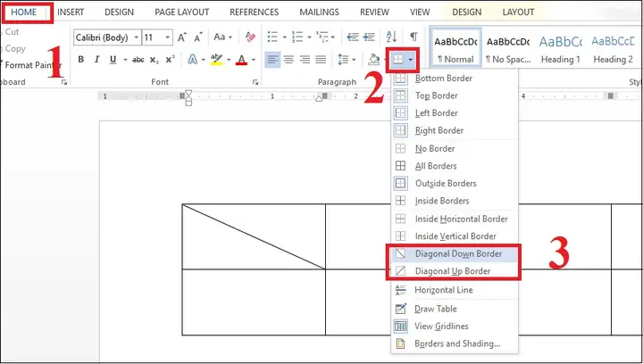Screen dimensions: 643x364
Task: Switch to MAILINGS tab
Action: pos(319,12)
